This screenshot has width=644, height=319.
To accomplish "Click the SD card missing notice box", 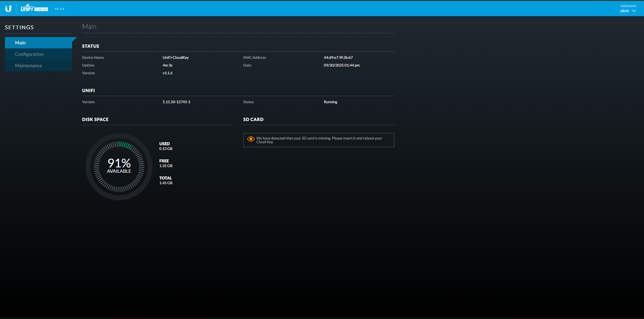I will [319, 140].
